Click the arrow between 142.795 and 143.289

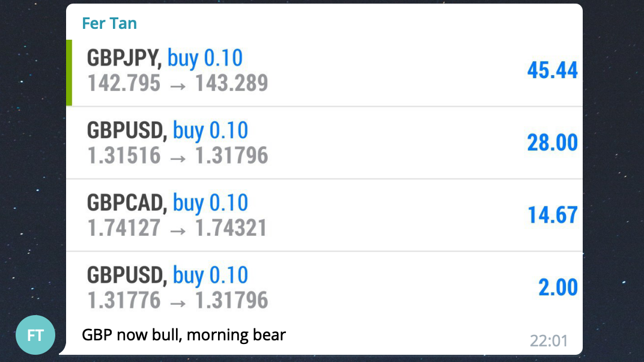pyautogui.click(x=177, y=86)
